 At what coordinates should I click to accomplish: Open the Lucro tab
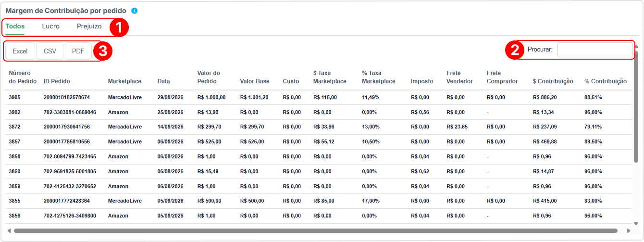[x=51, y=26]
